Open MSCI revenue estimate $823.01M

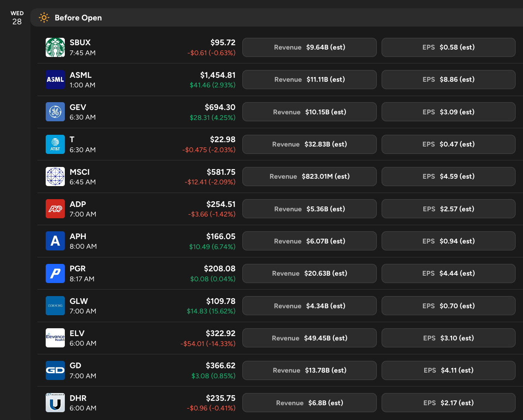(309, 177)
